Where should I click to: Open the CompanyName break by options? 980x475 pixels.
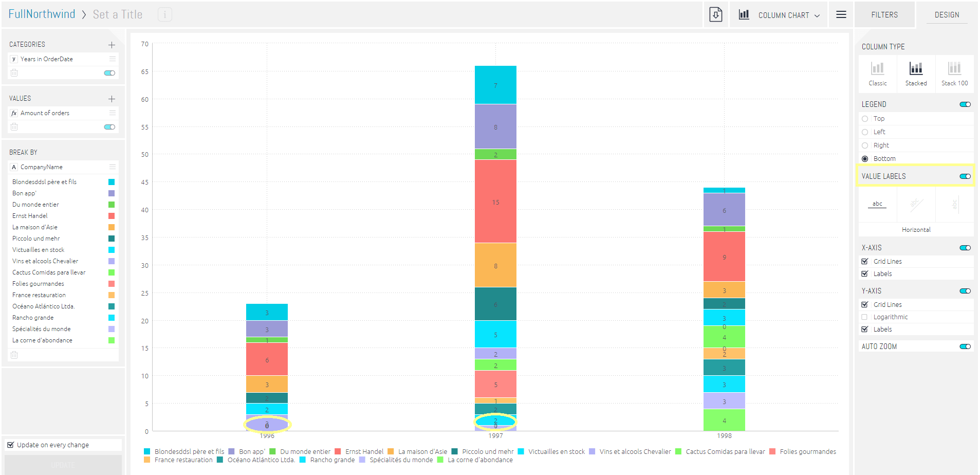click(112, 167)
